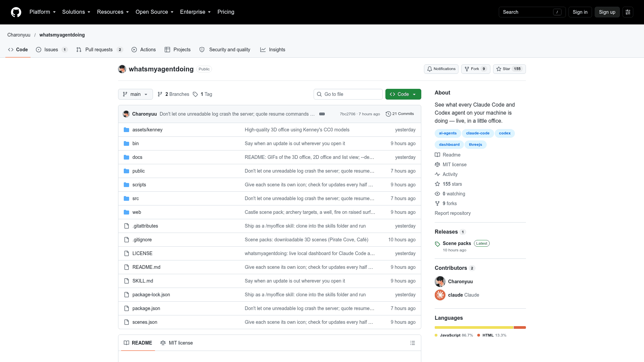Expand the green Code dropdown
This screenshot has height=362, width=644.
(403, 94)
